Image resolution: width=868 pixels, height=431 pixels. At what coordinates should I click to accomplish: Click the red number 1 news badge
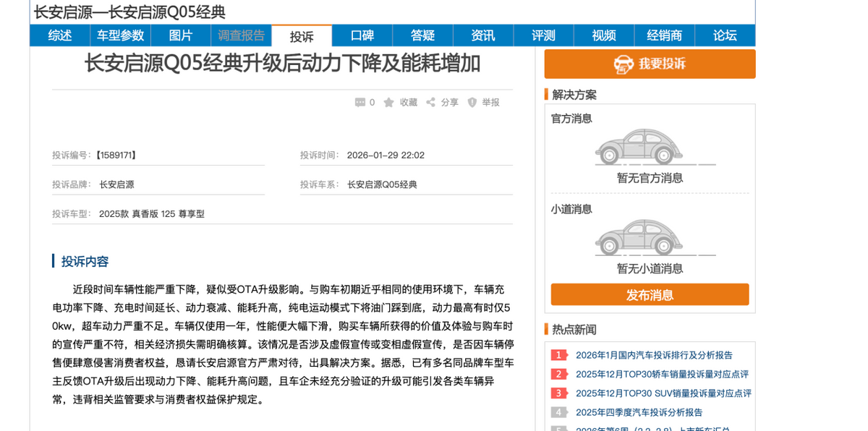click(x=558, y=355)
